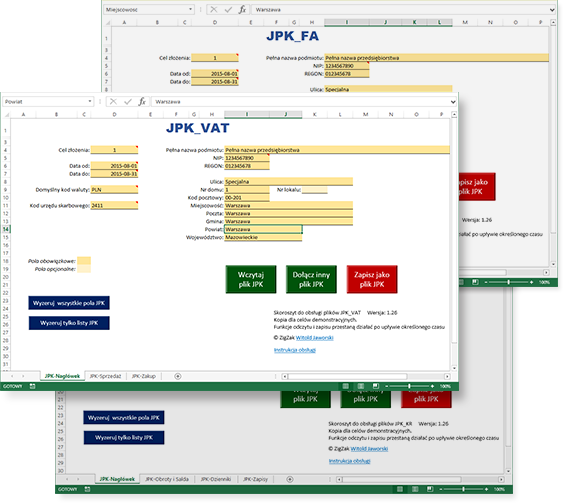Expand the JPK_VAT formula bar
The width and height of the screenshot is (563, 503).
coord(453,102)
